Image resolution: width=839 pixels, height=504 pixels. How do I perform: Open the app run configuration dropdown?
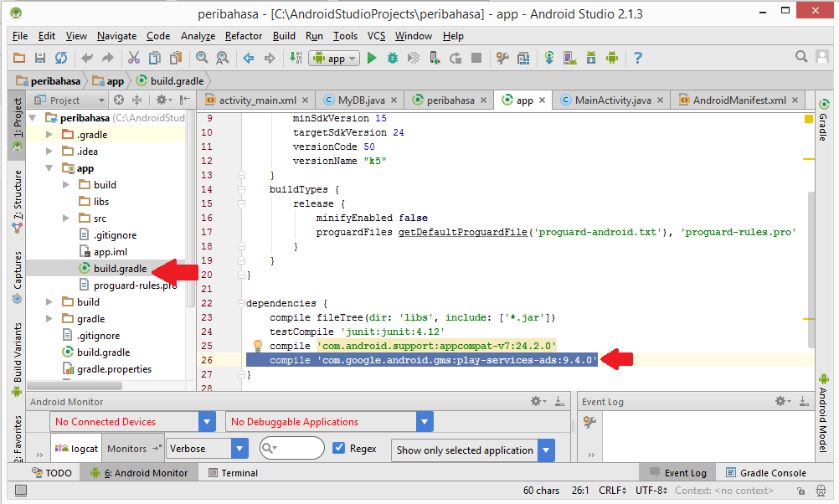pos(334,59)
